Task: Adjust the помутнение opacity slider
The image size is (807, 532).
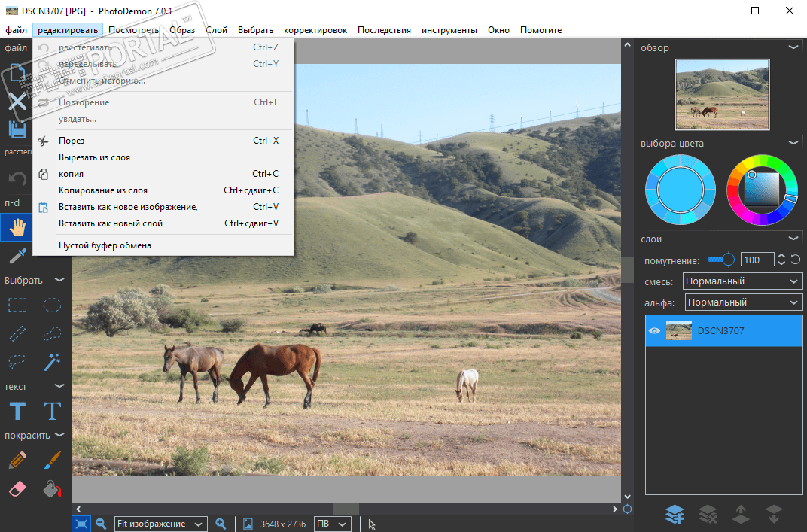Action: pos(727,260)
